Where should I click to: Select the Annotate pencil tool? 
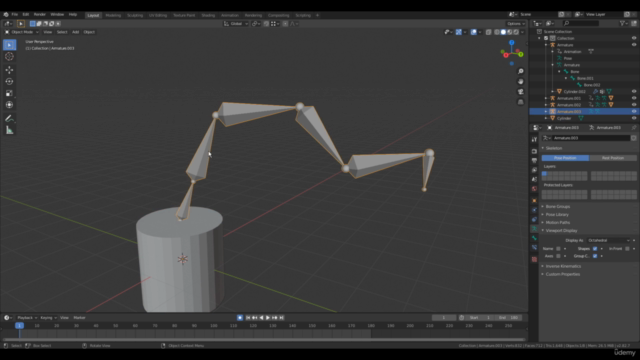[x=9, y=119]
